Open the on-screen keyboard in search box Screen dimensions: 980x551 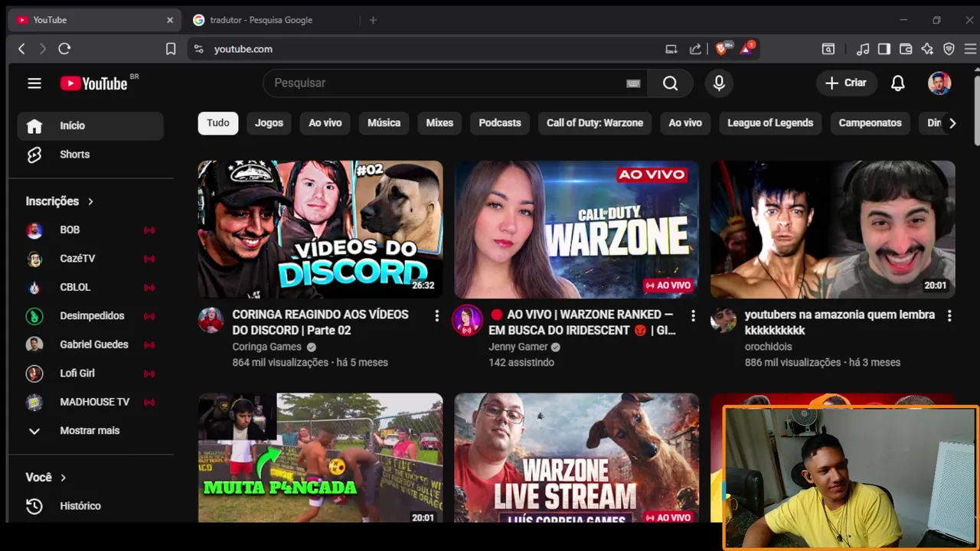click(633, 83)
